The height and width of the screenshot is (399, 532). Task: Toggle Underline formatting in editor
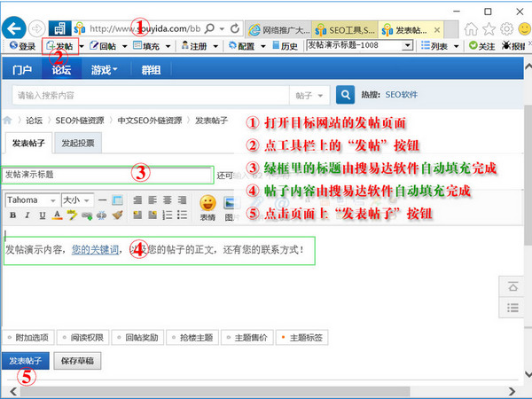pyautogui.click(x=42, y=215)
